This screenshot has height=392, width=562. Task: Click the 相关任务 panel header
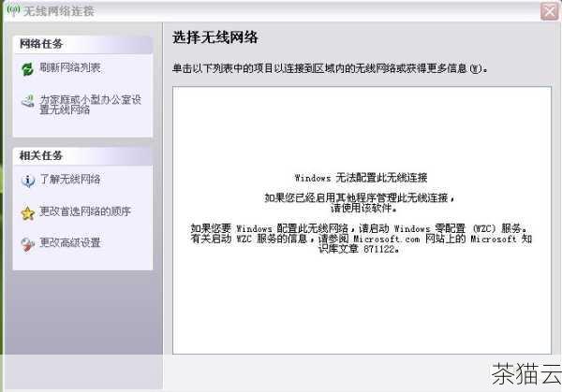[x=82, y=156]
